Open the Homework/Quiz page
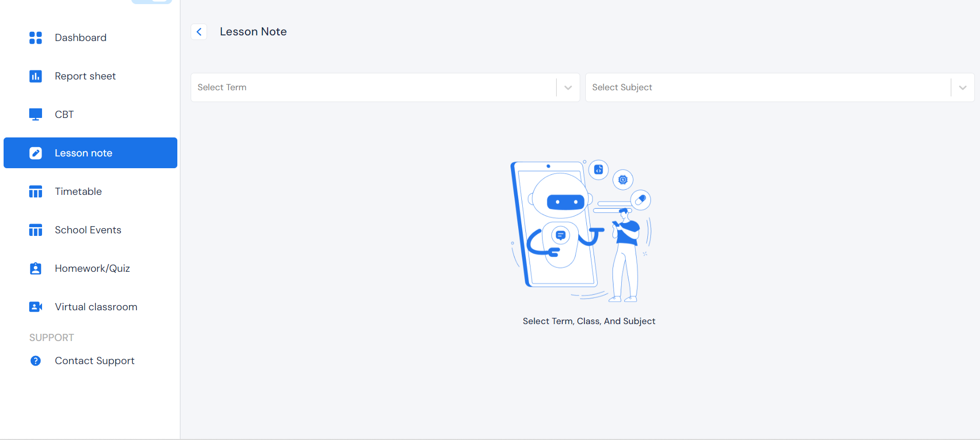 click(x=92, y=269)
